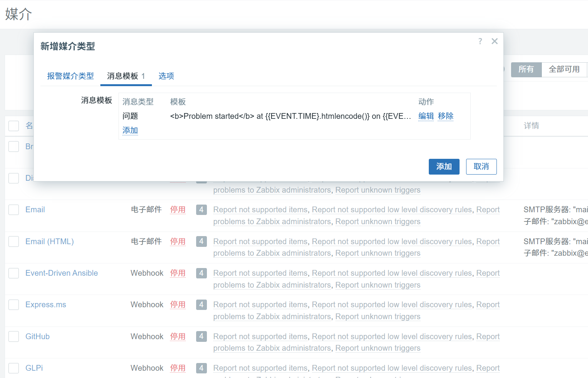Viewport: 588px width, 378px height.
Task: Click the action count badge 4 in Email row
Action: click(x=202, y=210)
